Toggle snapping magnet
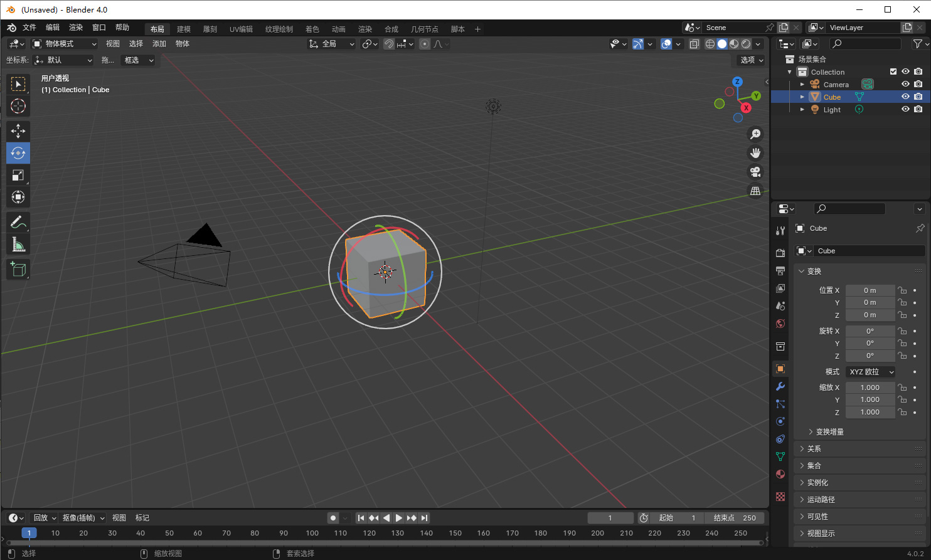The width and height of the screenshot is (931, 560). point(389,44)
